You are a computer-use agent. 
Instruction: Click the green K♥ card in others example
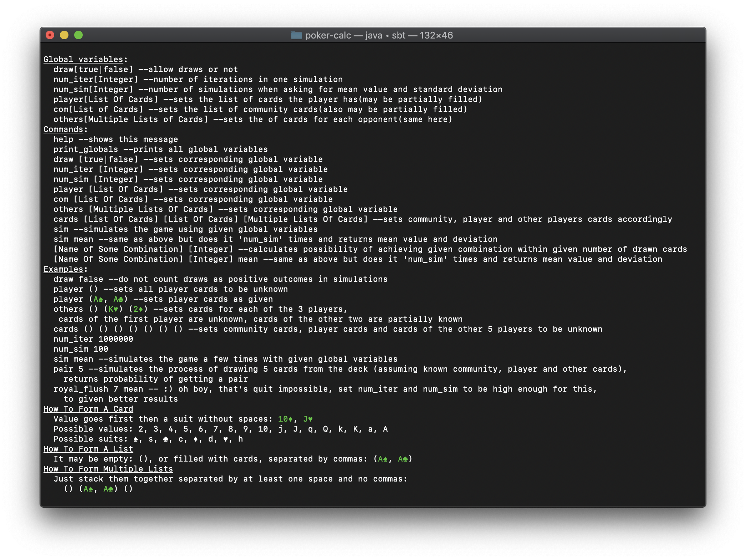tap(113, 309)
